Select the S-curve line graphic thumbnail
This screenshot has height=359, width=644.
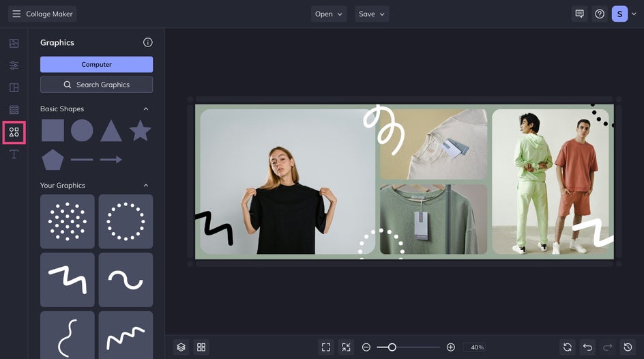pyautogui.click(x=68, y=335)
